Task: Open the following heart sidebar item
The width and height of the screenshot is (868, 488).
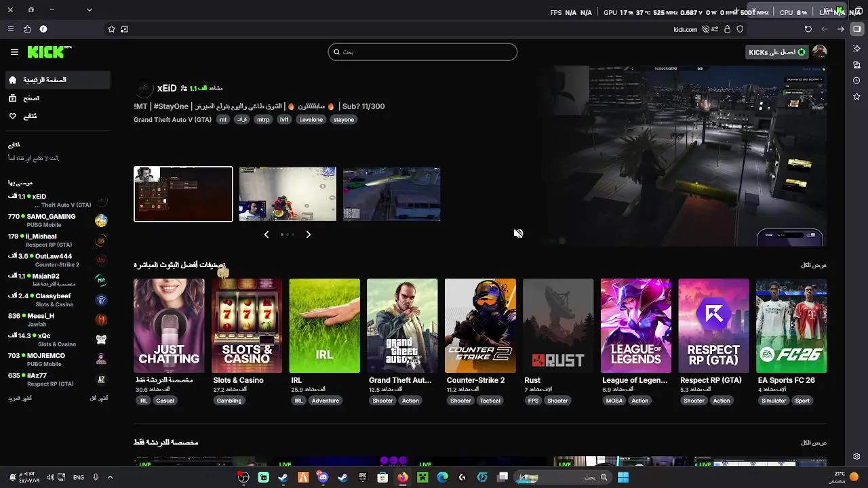Action: 58,116
